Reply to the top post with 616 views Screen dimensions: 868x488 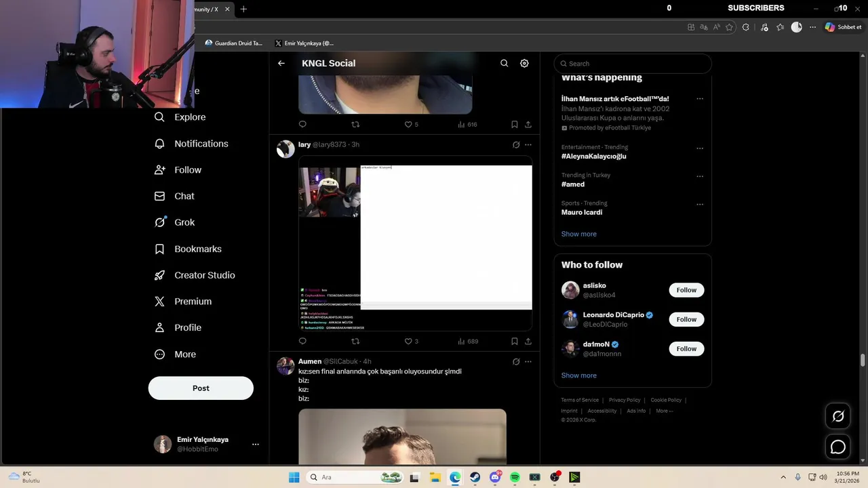pyautogui.click(x=302, y=125)
